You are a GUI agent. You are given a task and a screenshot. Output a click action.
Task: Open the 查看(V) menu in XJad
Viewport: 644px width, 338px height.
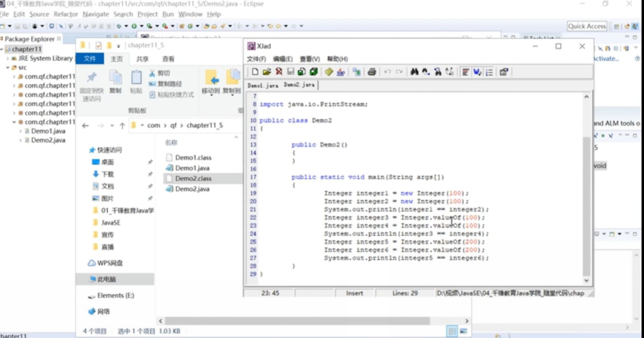tap(309, 59)
